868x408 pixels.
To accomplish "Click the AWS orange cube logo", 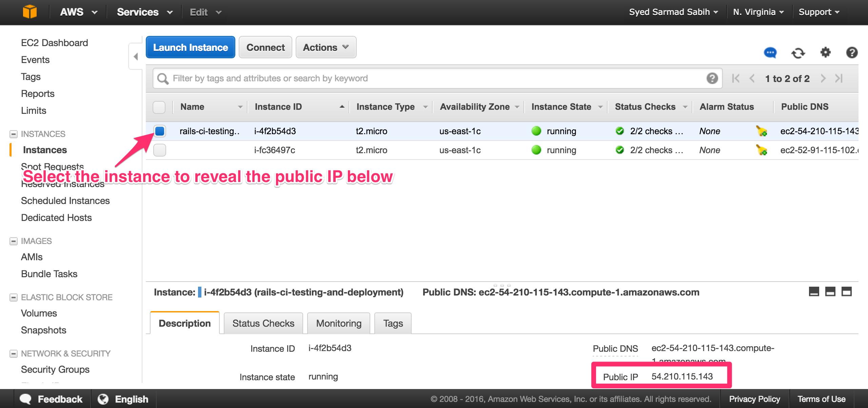I will 30,12.
